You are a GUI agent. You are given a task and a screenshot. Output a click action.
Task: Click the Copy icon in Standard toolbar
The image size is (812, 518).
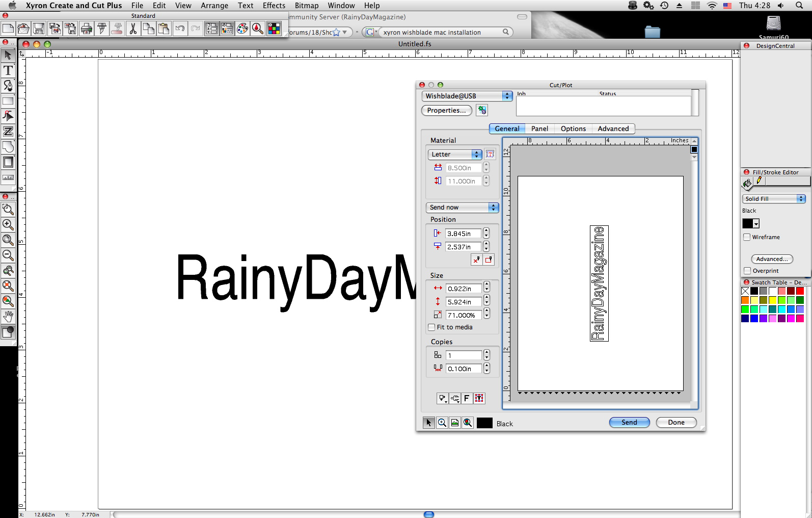[148, 29]
